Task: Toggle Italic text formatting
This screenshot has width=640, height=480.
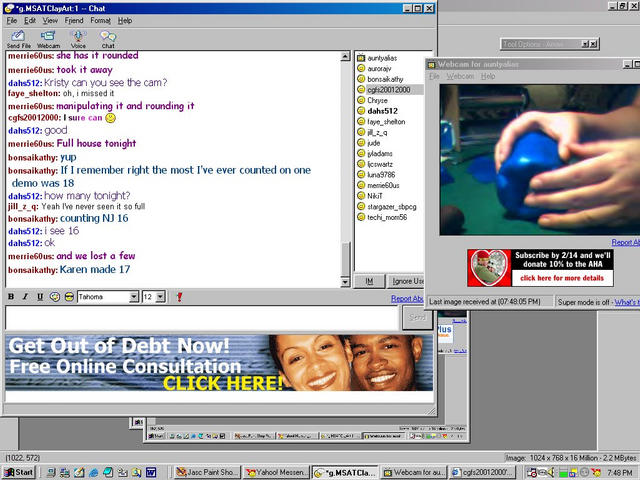Action: coord(25,297)
